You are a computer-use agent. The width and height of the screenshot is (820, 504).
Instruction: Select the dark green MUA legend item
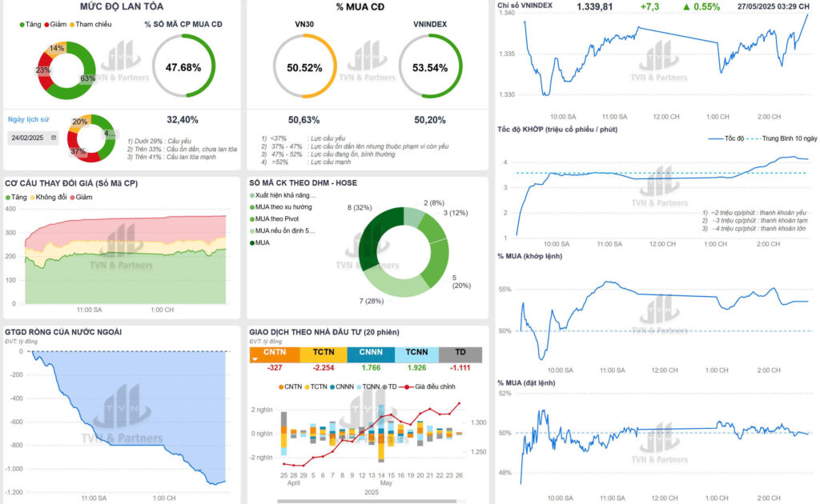(x=261, y=242)
